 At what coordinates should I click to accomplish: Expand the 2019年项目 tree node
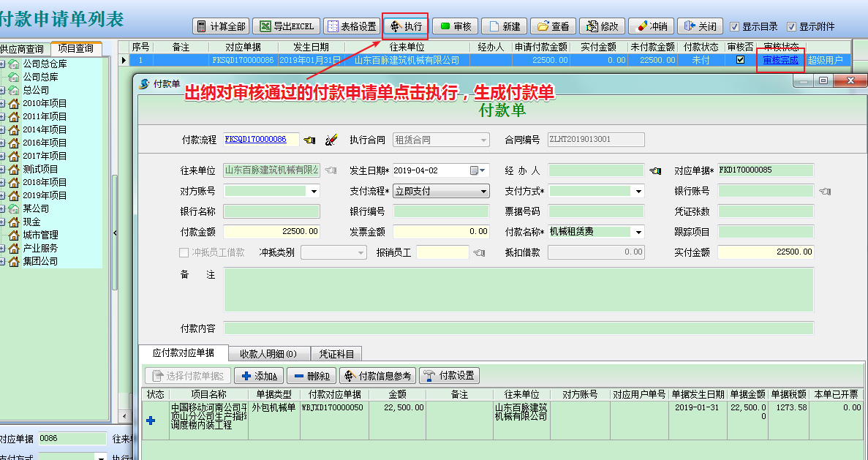[x=2, y=195]
